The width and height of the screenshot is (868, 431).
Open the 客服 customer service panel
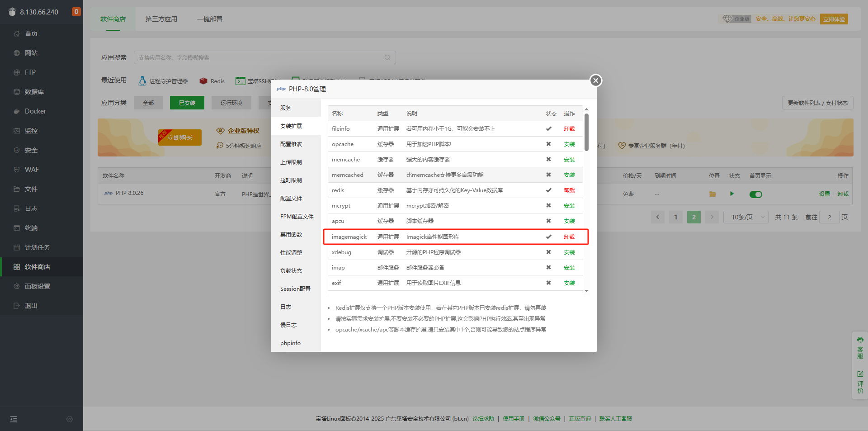tap(860, 348)
